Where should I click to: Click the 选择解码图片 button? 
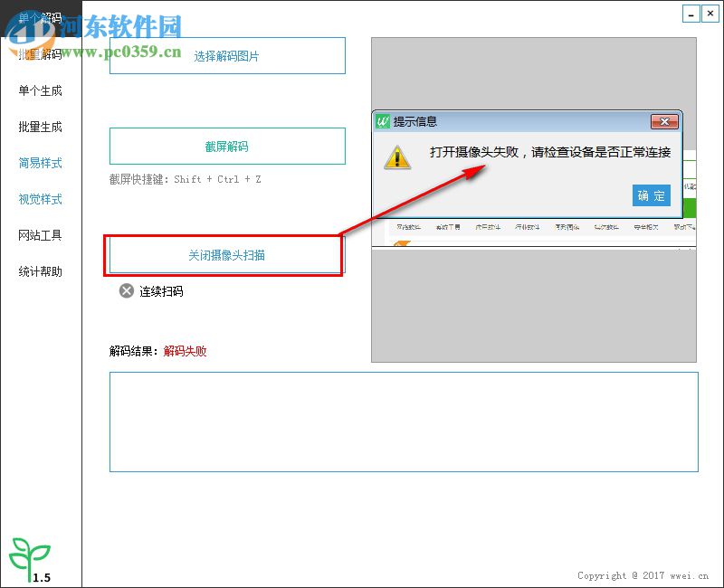226,55
